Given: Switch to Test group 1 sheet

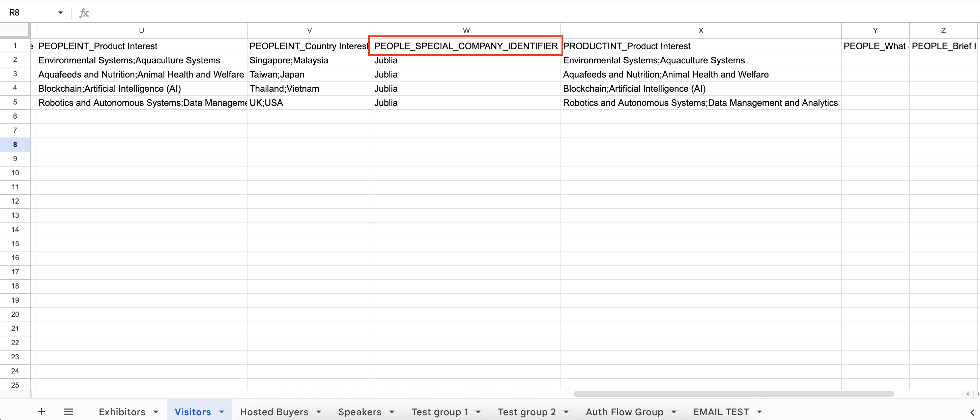Looking at the screenshot, I should point(439,412).
